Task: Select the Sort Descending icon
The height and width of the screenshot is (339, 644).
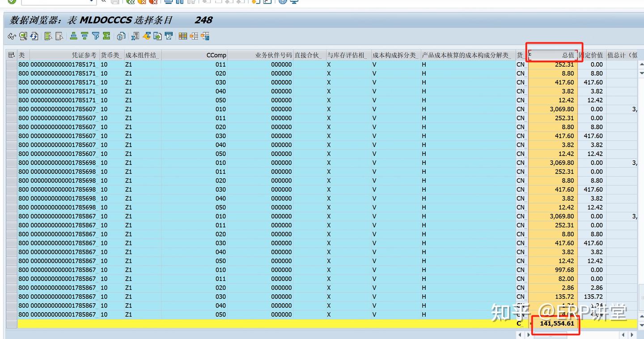Action: (x=84, y=36)
